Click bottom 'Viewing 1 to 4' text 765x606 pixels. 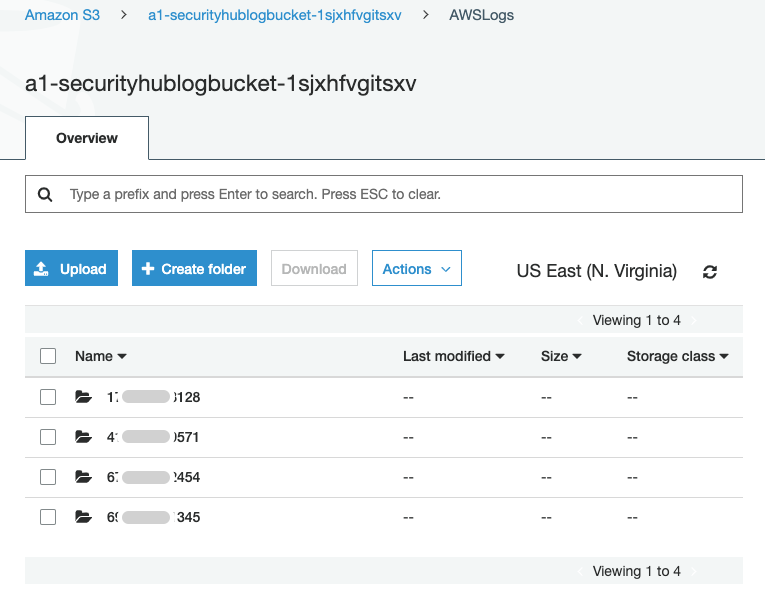click(637, 571)
